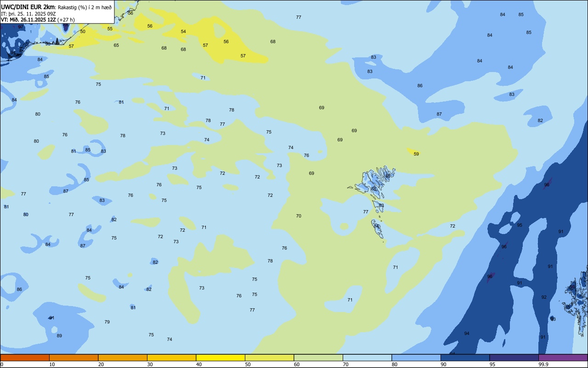Click the legend tick label "50"
The width and height of the screenshot is (588, 368).
[247, 365]
